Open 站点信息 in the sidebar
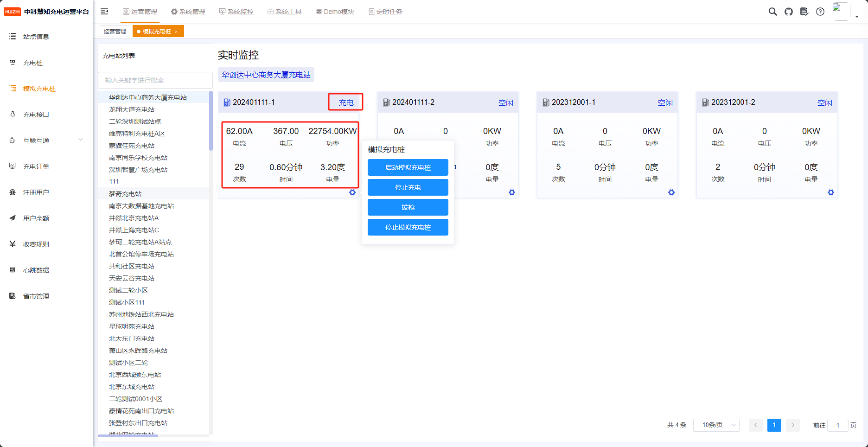The width and height of the screenshot is (868, 447). click(x=46, y=37)
